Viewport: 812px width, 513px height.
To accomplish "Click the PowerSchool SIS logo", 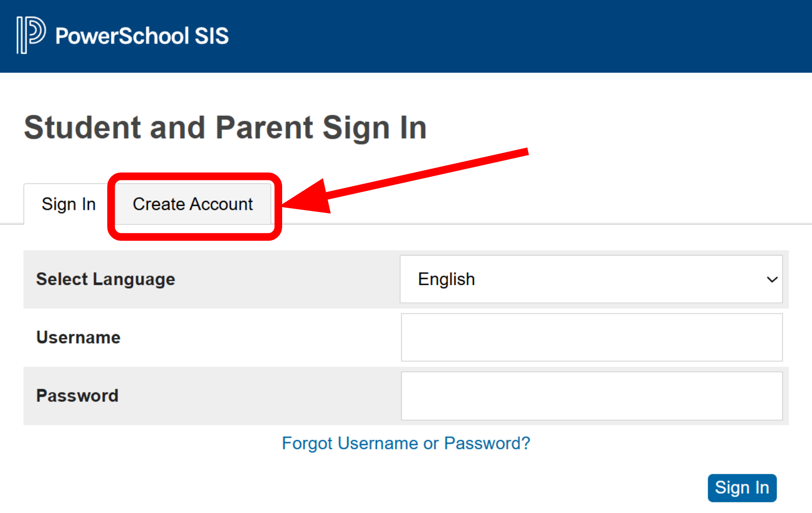I will (121, 35).
